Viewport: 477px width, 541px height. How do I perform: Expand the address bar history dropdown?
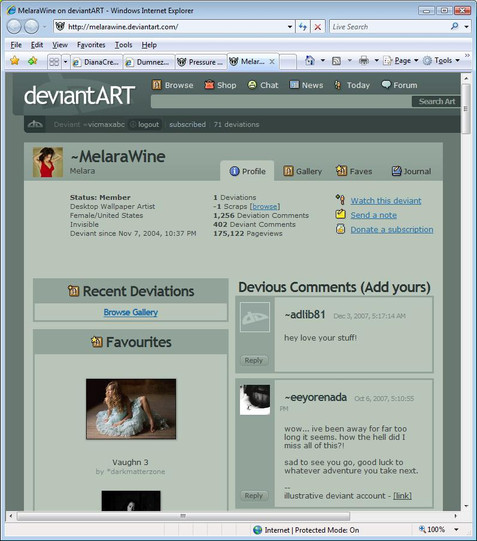(x=290, y=27)
